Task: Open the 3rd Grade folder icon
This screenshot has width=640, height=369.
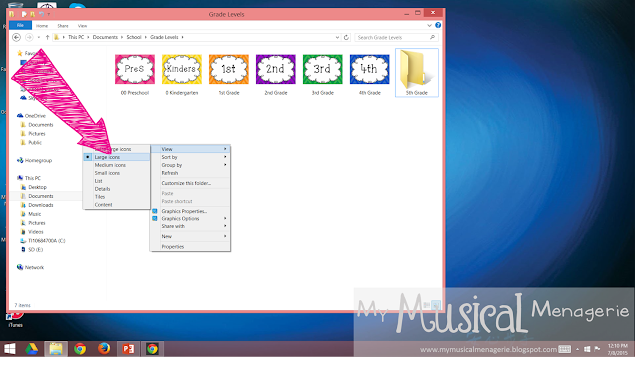Action: (322, 70)
